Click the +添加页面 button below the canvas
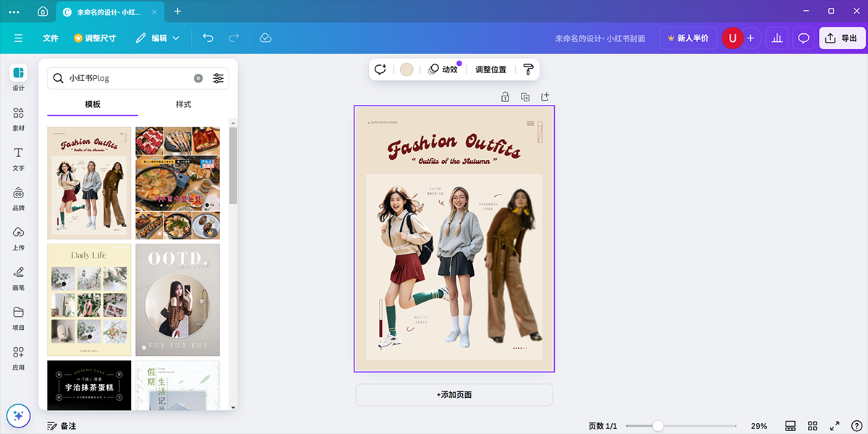 click(454, 395)
